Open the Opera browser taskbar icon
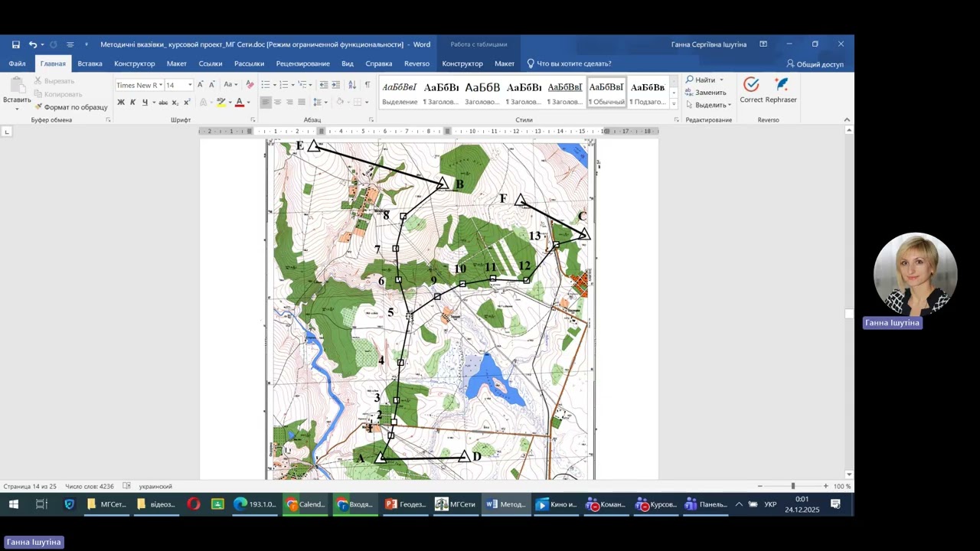The width and height of the screenshot is (980, 551). [x=194, y=504]
